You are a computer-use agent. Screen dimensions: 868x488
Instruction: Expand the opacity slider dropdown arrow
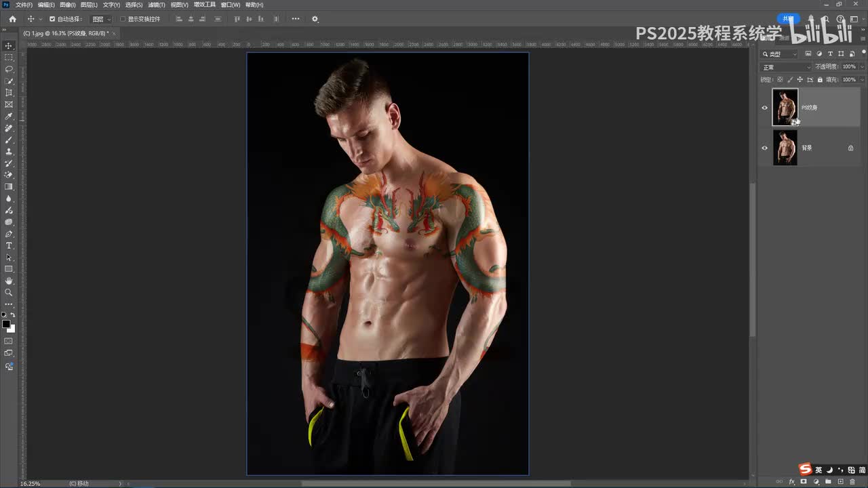pos(862,66)
